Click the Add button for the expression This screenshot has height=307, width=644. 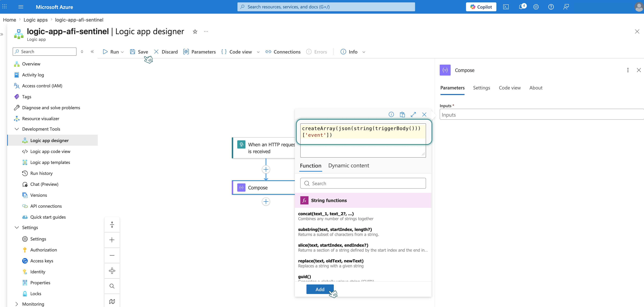point(320,289)
